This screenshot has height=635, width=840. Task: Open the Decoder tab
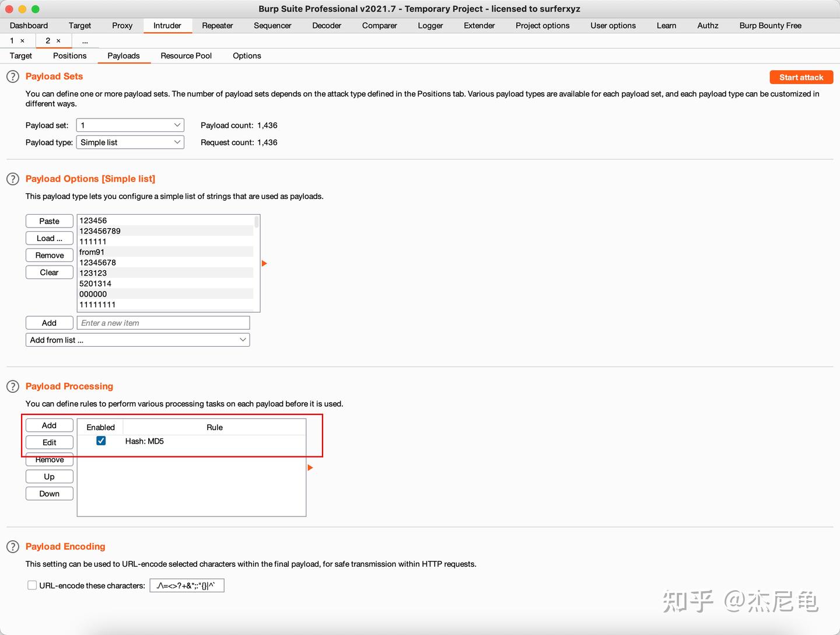click(327, 26)
